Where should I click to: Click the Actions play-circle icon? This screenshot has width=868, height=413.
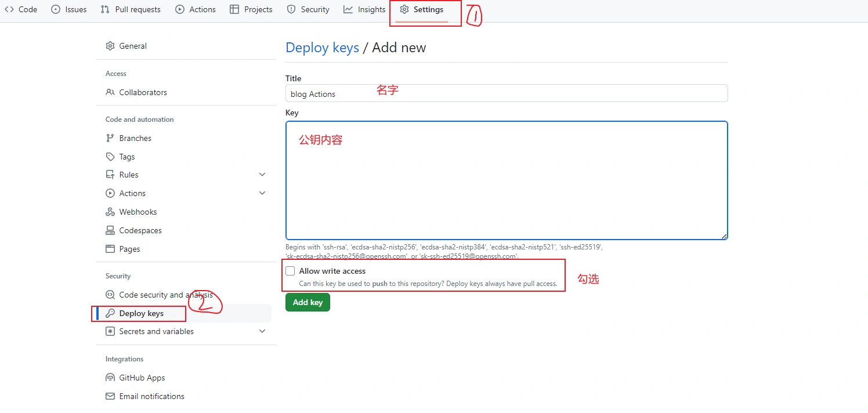[180, 9]
